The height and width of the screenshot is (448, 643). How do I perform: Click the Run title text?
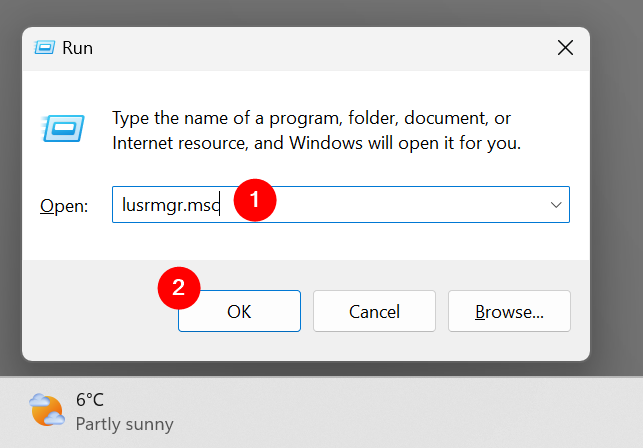[x=78, y=47]
